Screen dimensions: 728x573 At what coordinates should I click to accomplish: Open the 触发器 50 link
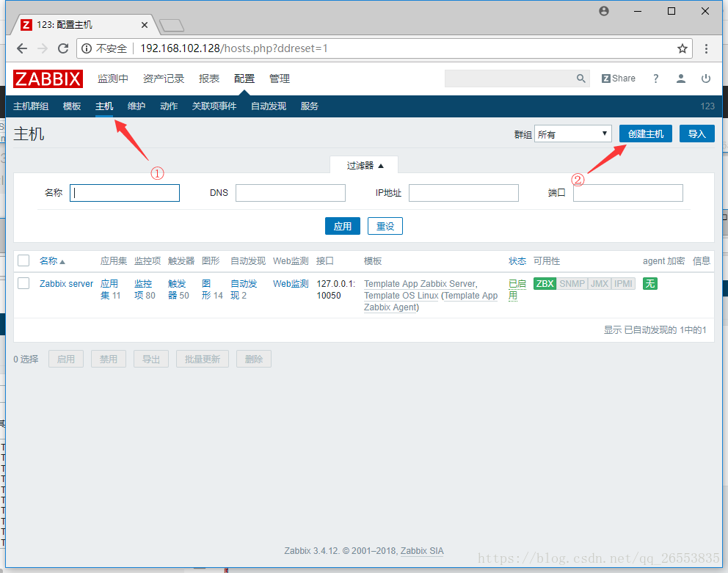tap(178, 289)
